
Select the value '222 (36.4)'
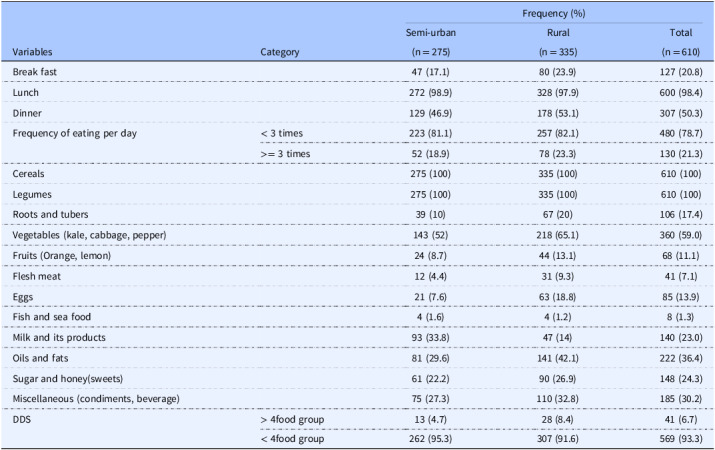[x=681, y=358]
